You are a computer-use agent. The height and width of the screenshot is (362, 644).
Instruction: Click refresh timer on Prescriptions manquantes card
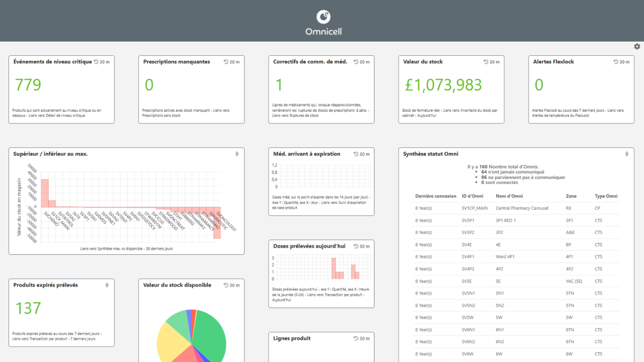tap(231, 62)
